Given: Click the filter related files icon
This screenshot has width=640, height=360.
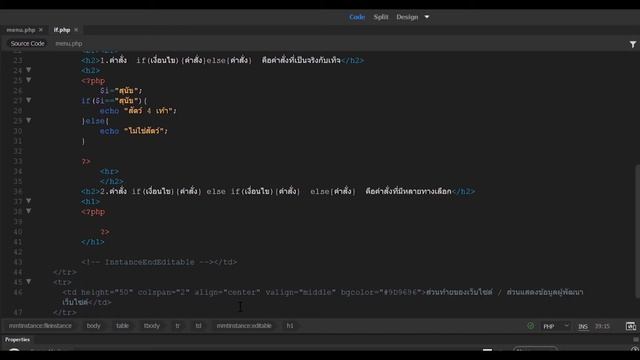Looking at the screenshot, I should pos(633,44).
